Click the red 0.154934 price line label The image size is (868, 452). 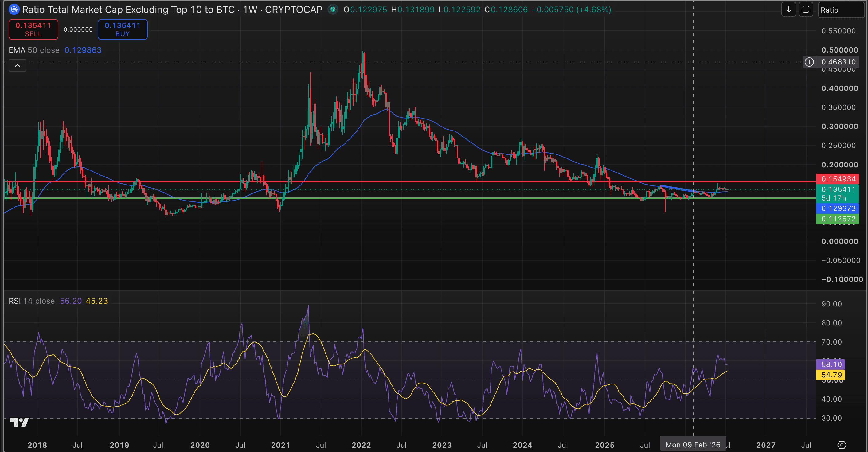point(838,179)
